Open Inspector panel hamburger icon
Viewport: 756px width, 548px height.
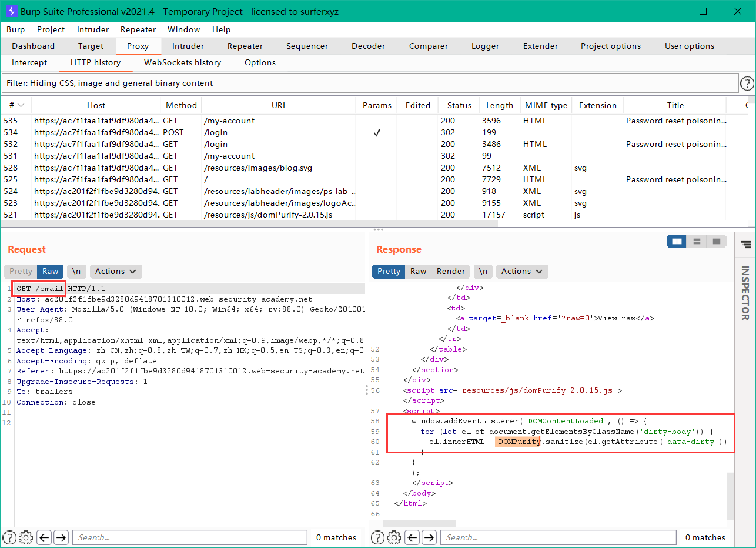click(745, 245)
